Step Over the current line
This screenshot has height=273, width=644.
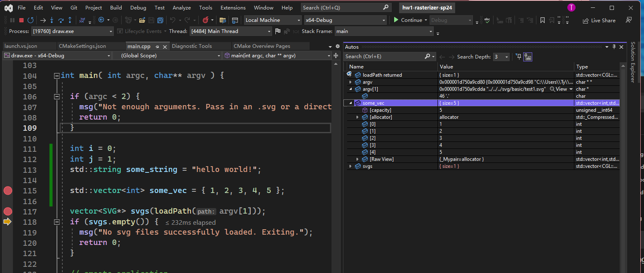pos(61,20)
